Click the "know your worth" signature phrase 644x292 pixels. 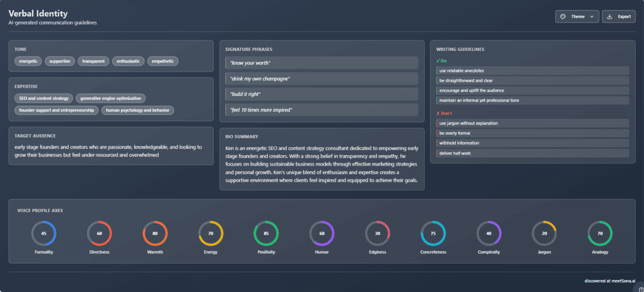[x=322, y=63]
